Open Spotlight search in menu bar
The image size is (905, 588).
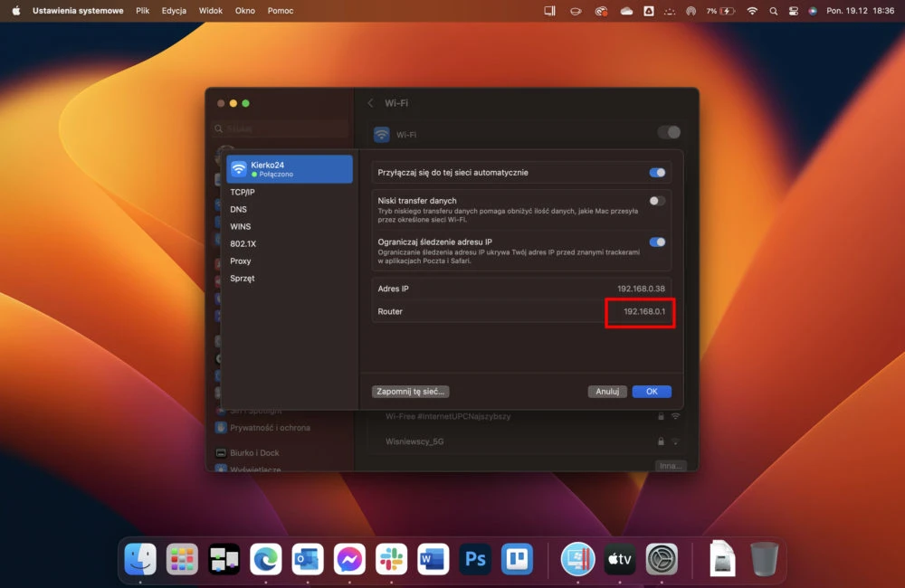pyautogui.click(x=774, y=10)
